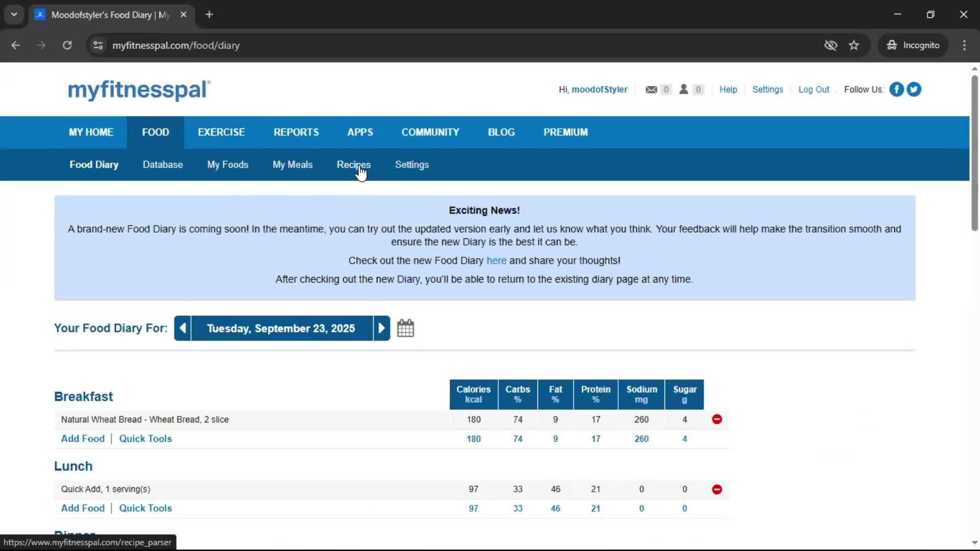The height and width of the screenshot is (551, 980).
Task: Go to APPS section
Action: (x=360, y=132)
